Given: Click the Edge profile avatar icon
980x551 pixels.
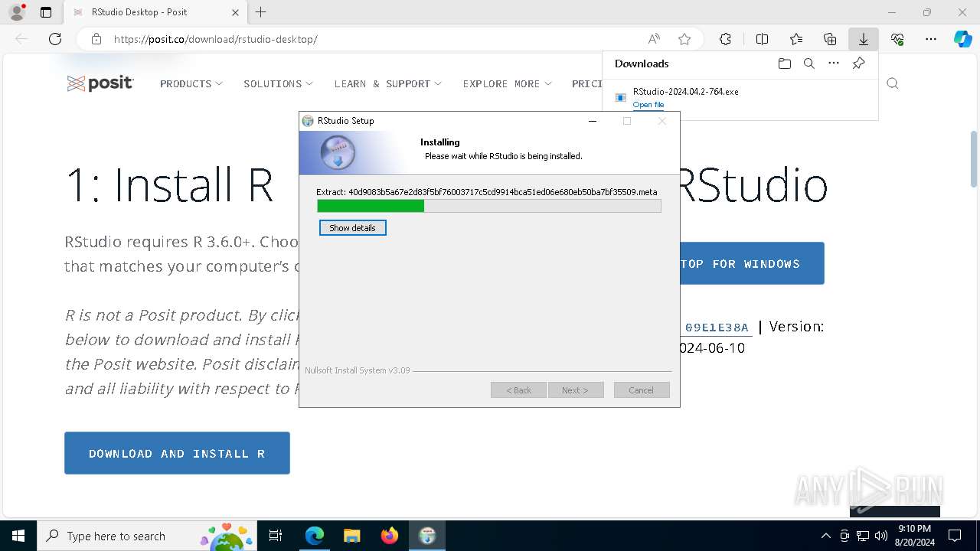Looking at the screenshot, I should 16,12.
